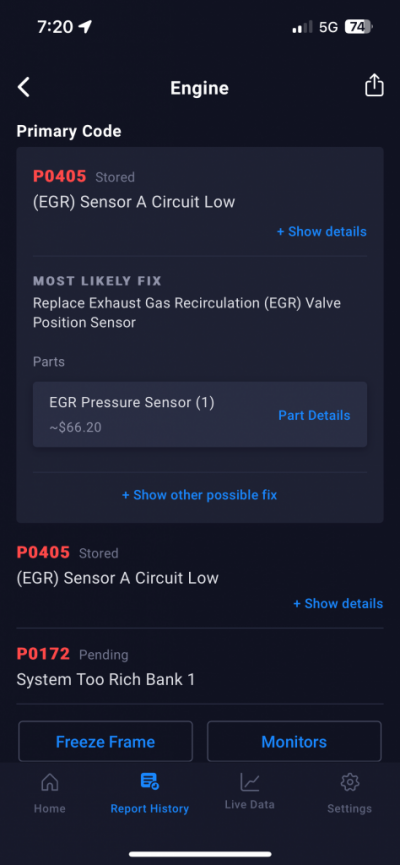Expand Show other possible fix
The width and height of the screenshot is (400, 865).
pyautogui.click(x=200, y=495)
